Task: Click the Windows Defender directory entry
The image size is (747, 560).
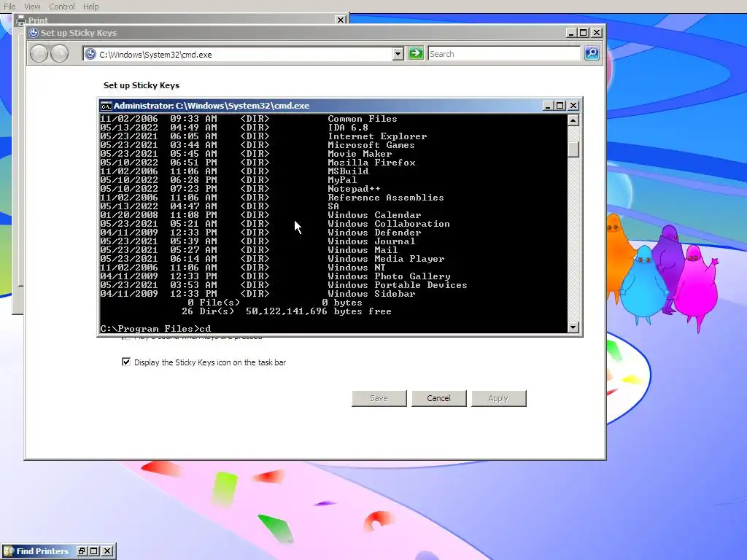Action: coord(374,233)
